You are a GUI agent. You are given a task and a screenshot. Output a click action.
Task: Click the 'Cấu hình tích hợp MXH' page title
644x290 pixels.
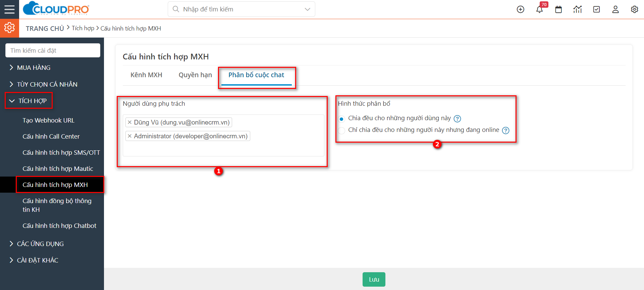166,56
